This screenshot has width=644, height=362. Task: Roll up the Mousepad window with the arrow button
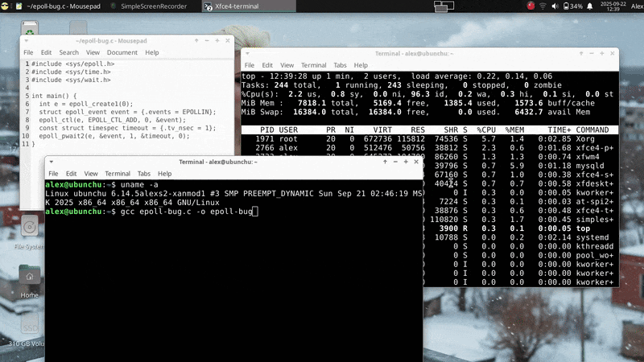(x=196, y=41)
